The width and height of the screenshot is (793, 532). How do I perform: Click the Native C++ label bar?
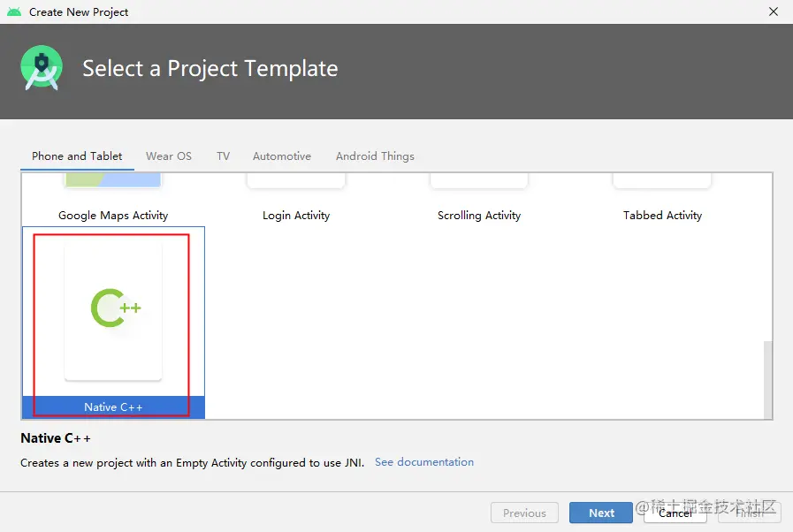(113, 407)
